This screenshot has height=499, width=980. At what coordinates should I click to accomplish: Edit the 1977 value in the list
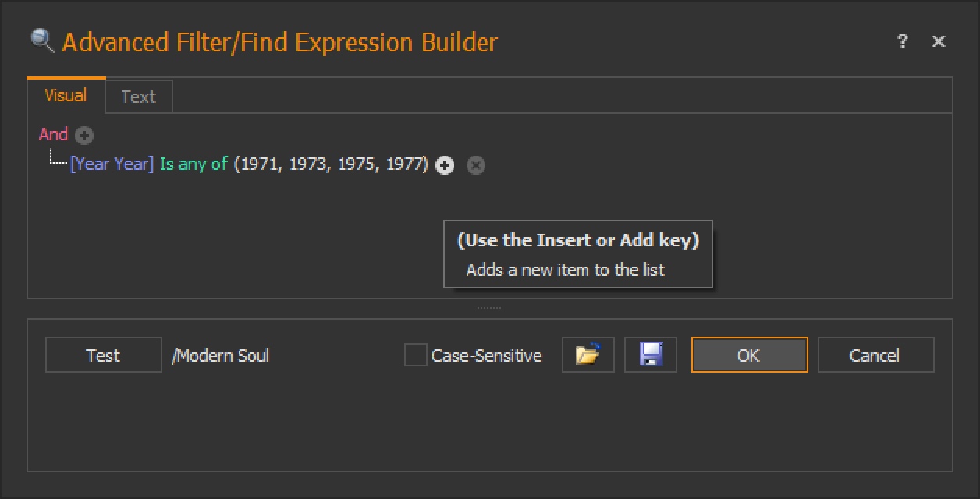[x=404, y=164]
